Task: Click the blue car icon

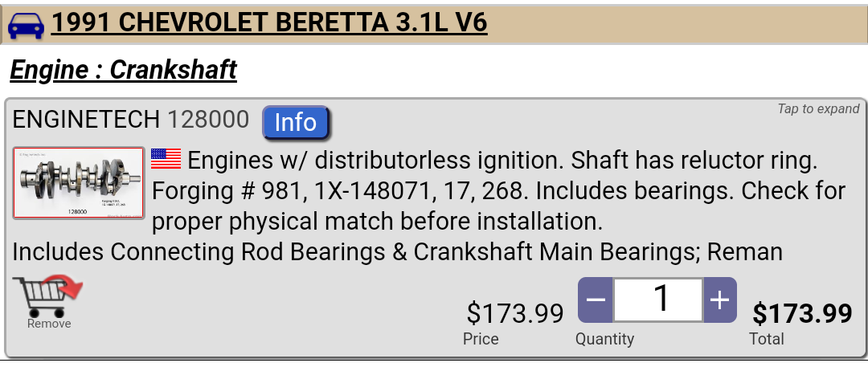Action: coord(26,26)
